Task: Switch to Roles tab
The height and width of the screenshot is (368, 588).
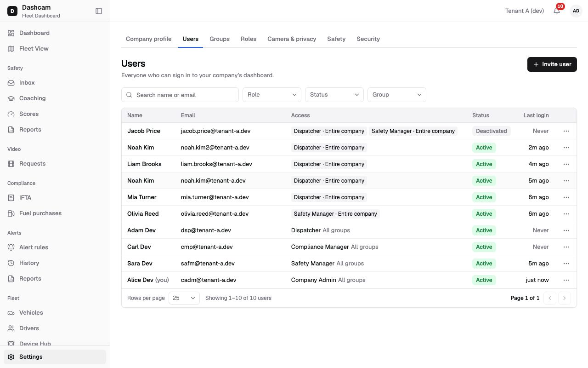Action: (x=249, y=39)
